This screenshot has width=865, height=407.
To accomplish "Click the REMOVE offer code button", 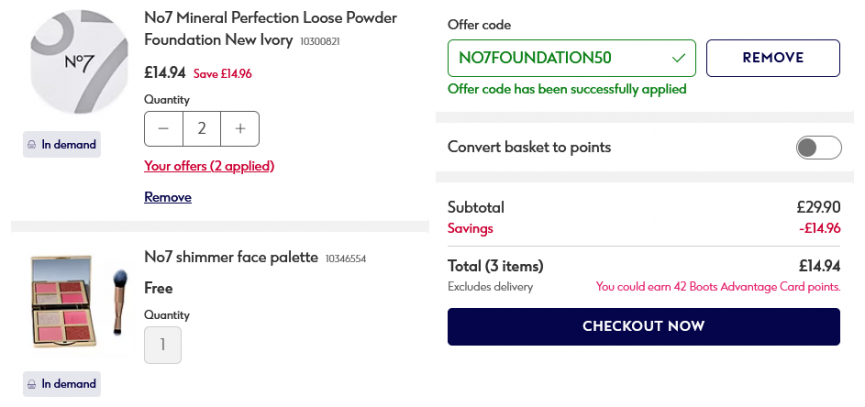I will tap(773, 58).
